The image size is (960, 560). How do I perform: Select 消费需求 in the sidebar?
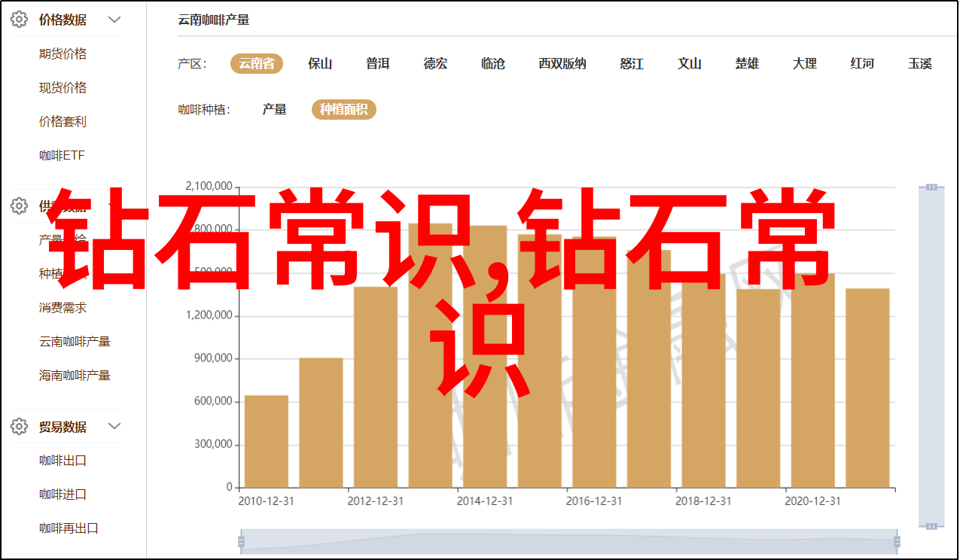point(63,307)
